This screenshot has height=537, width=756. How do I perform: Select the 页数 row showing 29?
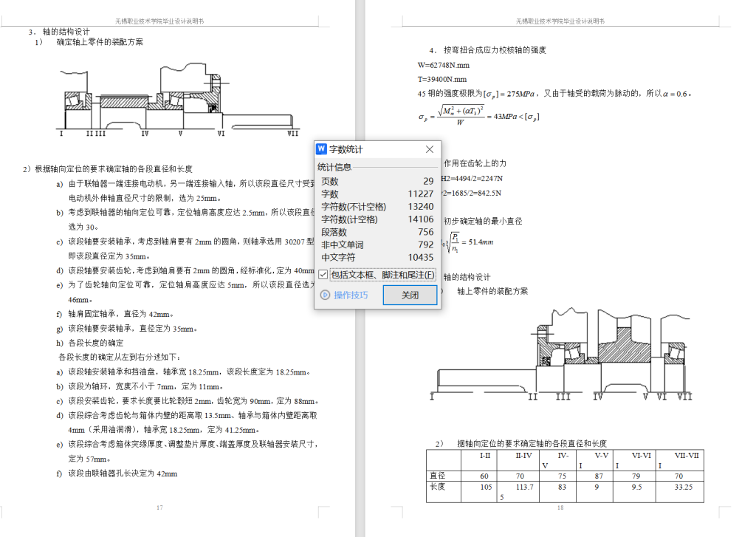pyautogui.click(x=377, y=181)
